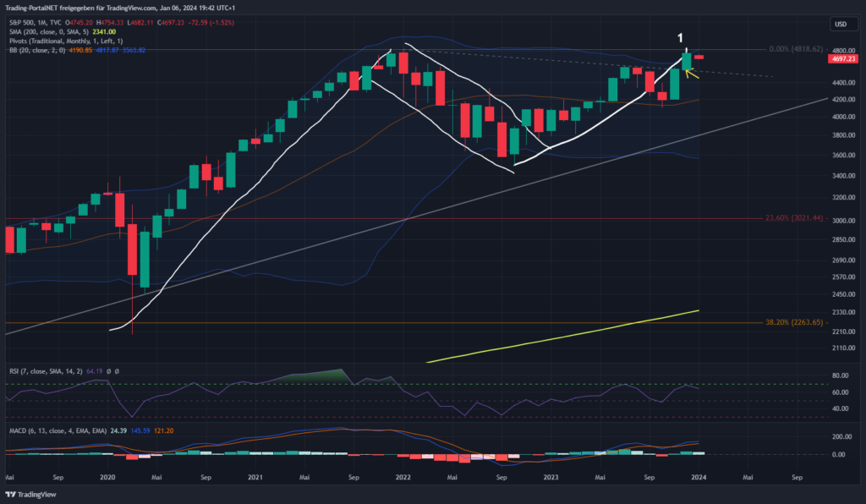The image size is (866, 504).
Task: Click the 2024 label on the time axis
Action: coord(698,477)
